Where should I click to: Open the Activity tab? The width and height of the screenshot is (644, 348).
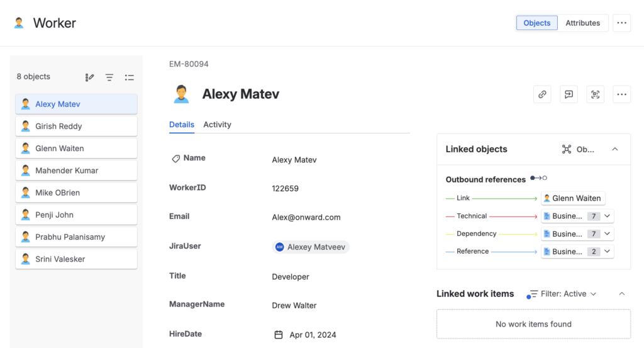tap(217, 125)
